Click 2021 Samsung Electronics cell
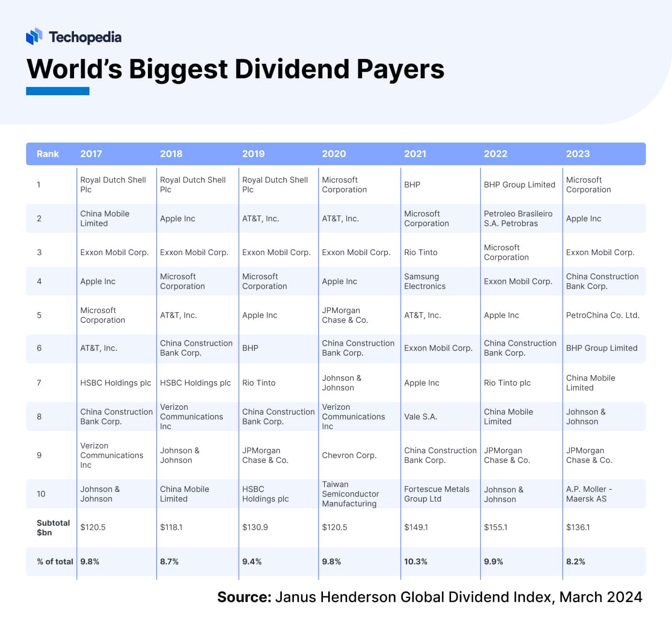Viewport: 672px width, 633px height. point(425,281)
